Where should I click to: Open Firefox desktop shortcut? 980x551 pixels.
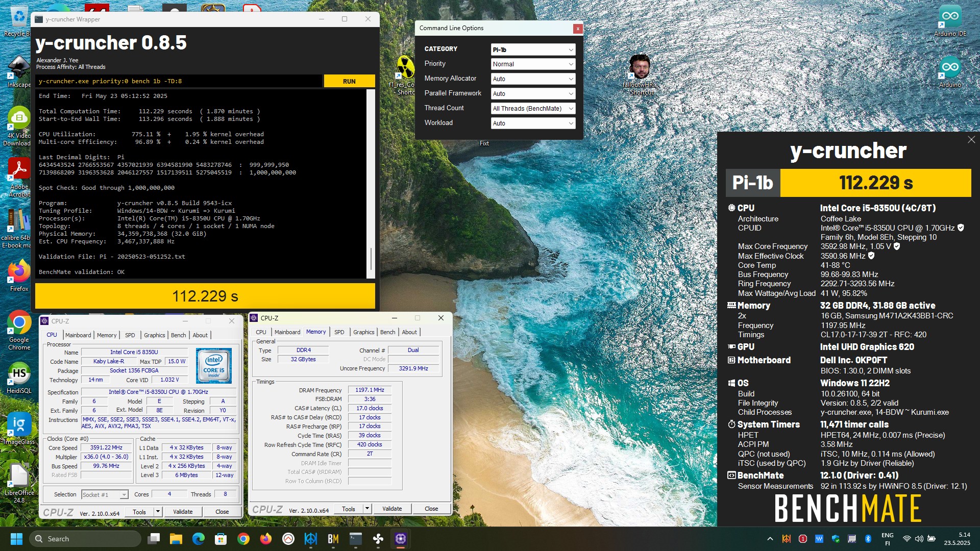pos(19,276)
